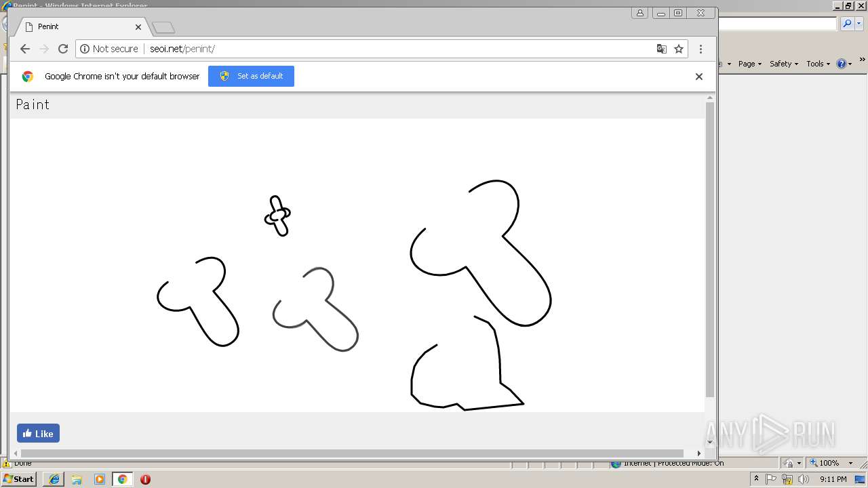Open the Page menu in Internet Explorer
868x488 pixels.
tap(749, 64)
